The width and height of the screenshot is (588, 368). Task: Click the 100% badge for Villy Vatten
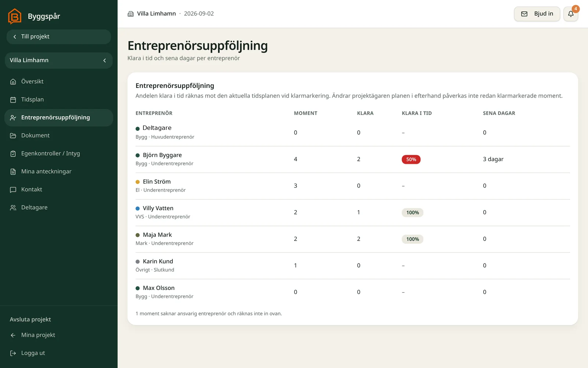413,213
